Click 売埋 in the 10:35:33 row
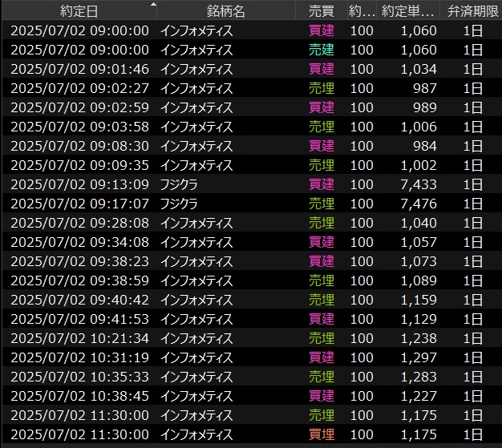Image resolution: width=502 pixels, height=448 pixels. tap(322, 377)
